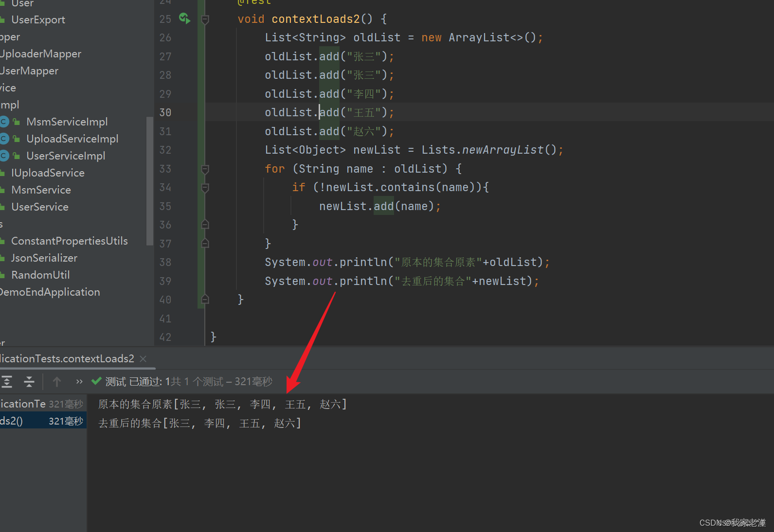Click the newList.add(name) statement
This screenshot has height=532, width=774.
pos(380,206)
